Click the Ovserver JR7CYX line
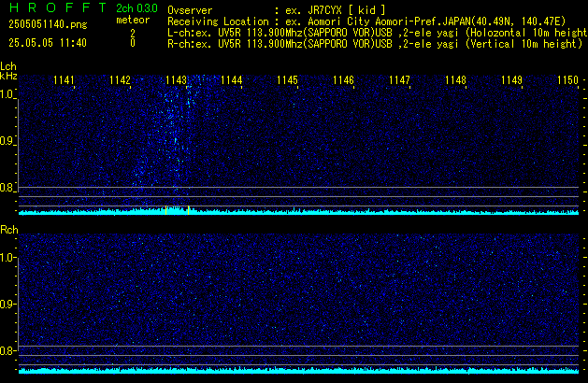588x383 pixels. [277, 10]
